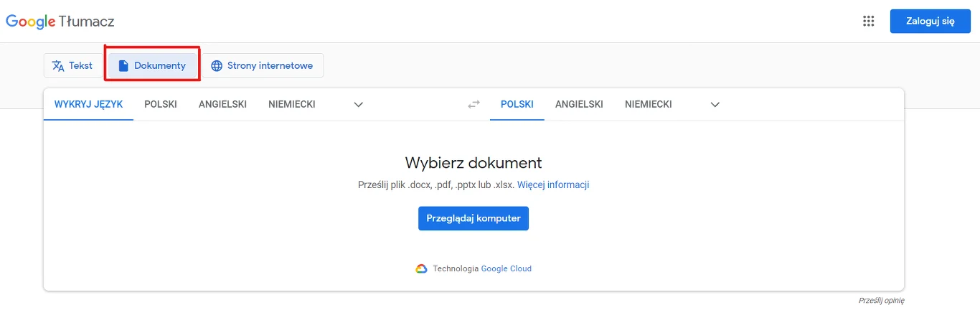This screenshot has width=980, height=323.
Task: Expand the target language list chevron
Action: coord(715,104)
